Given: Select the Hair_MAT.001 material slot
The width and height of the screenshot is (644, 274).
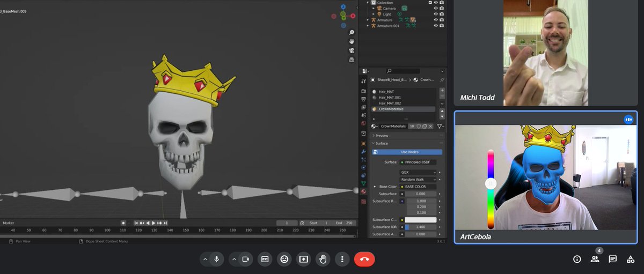Looking at the screenshot, I should (x=402, y=98).
